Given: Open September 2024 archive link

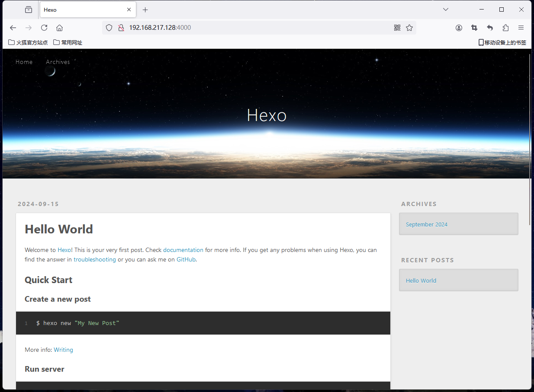Looking at the screenshot, I should click(x=427, y=224).
